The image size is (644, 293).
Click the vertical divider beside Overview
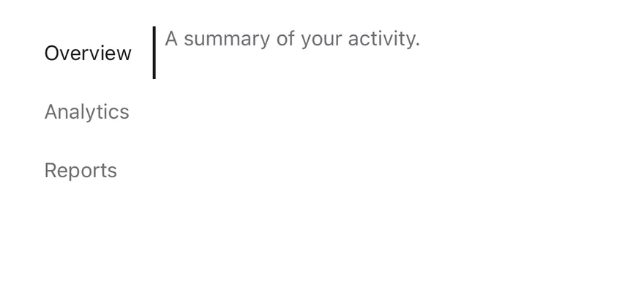[154, 53]
